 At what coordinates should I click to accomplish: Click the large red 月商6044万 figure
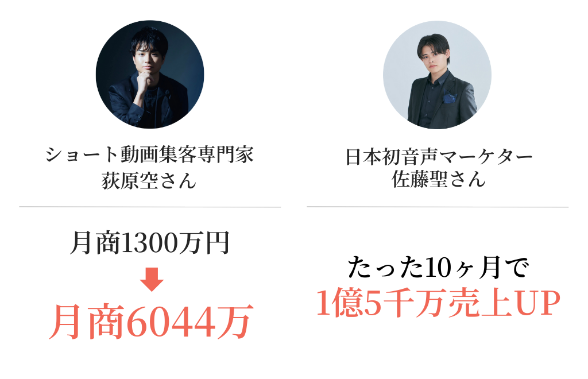151,322
